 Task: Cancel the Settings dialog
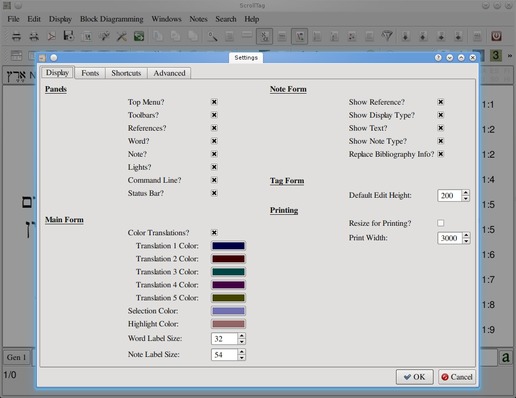[x=457, y=377]
